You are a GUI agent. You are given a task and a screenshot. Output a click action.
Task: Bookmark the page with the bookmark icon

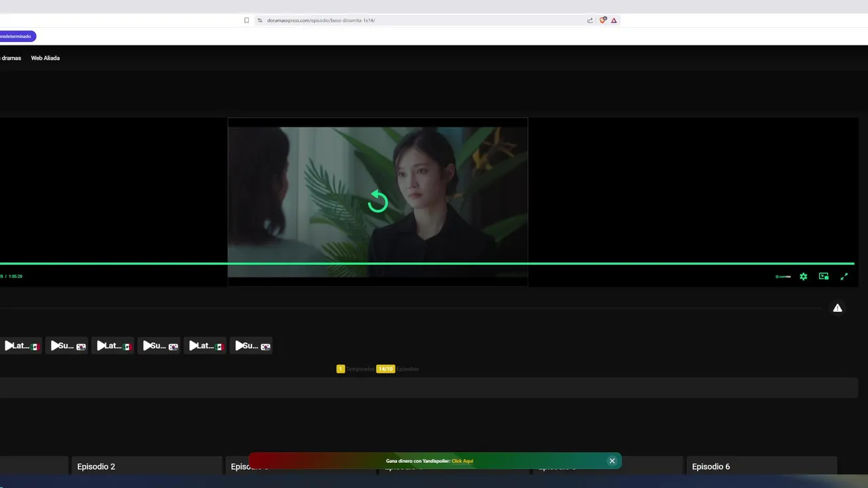(247, 20)
